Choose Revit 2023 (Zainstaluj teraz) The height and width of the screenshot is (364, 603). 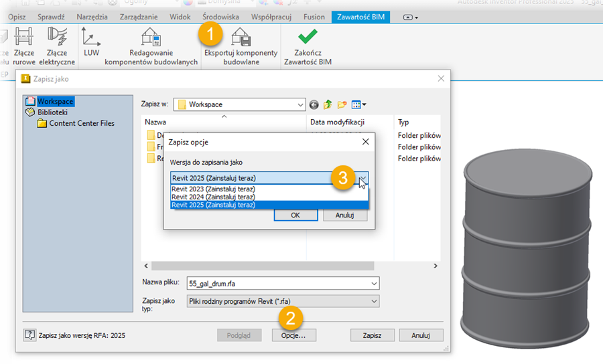tap(269, 189)
